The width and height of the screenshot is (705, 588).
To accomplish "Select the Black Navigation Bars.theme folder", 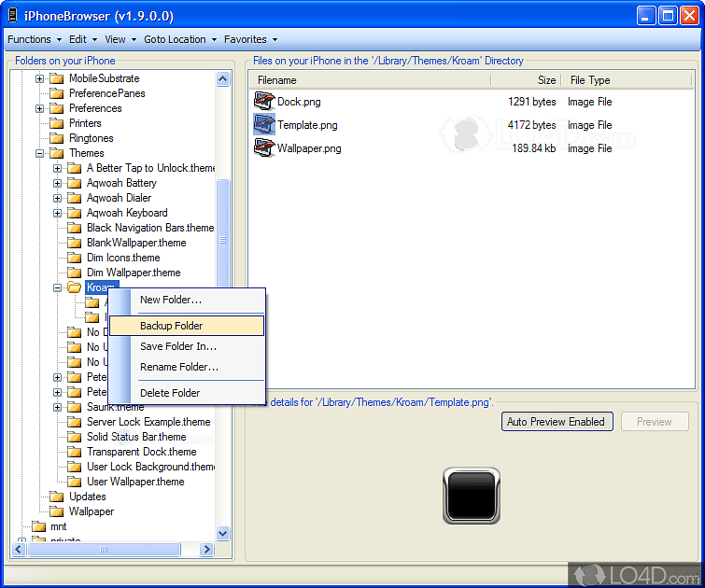I will [150, 228].
